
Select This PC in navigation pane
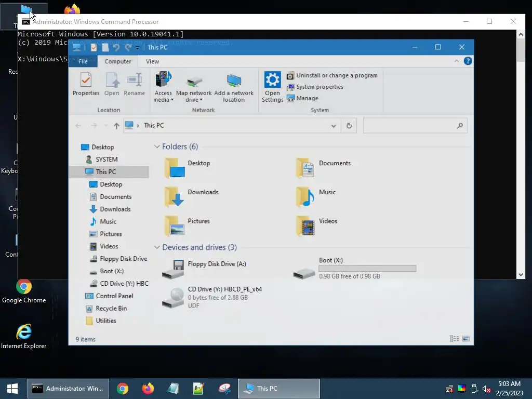pos(109,171)
